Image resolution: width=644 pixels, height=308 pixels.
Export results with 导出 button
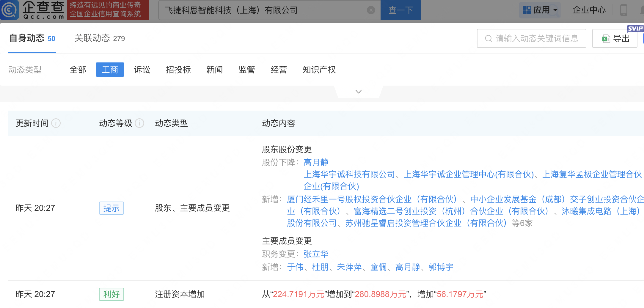tap(615, 38)
